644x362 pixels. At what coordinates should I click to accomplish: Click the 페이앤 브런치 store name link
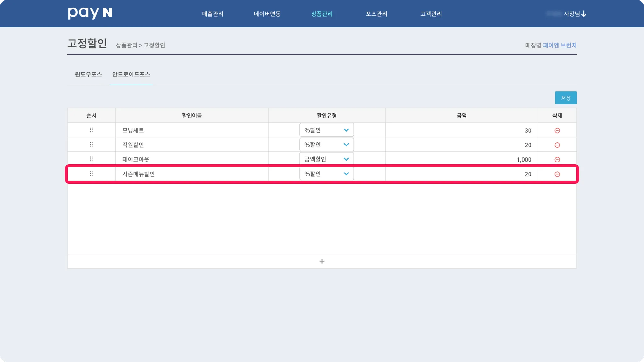coord(559,45)
